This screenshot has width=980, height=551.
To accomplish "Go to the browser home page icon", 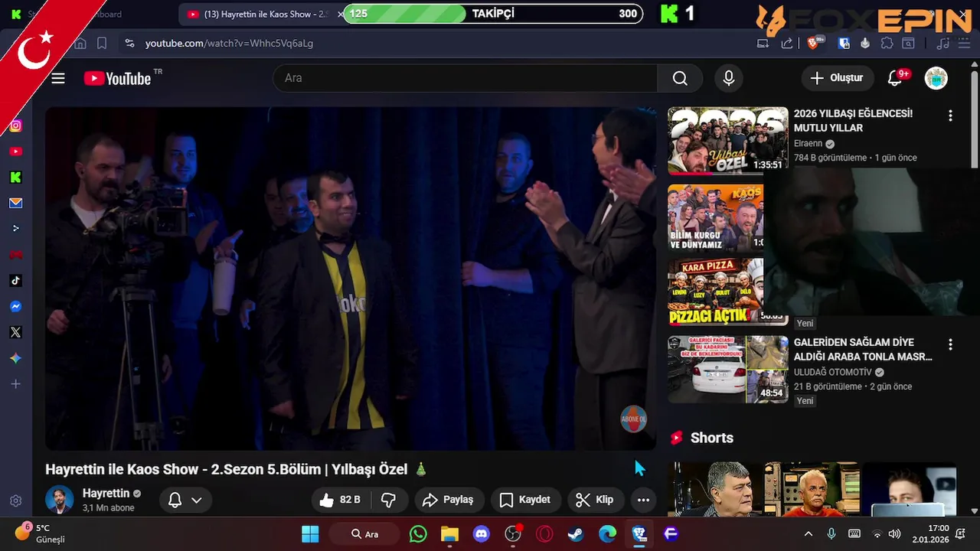I will click(x=80, y=43).
